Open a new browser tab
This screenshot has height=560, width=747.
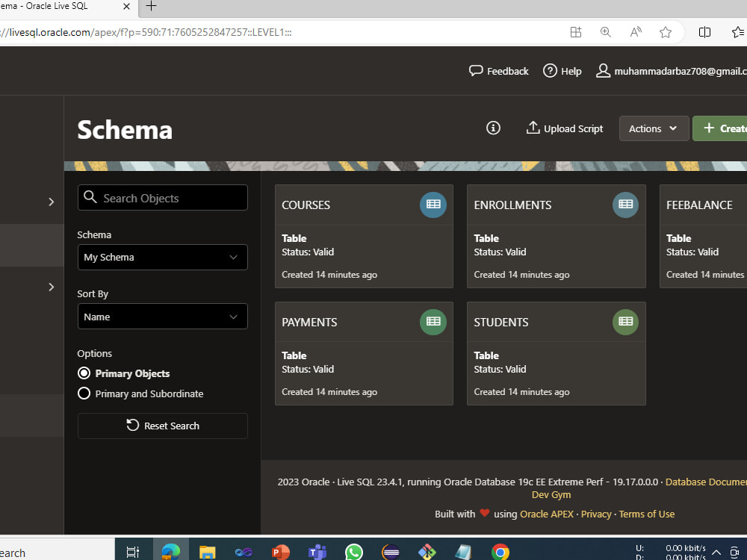point(151,6)
